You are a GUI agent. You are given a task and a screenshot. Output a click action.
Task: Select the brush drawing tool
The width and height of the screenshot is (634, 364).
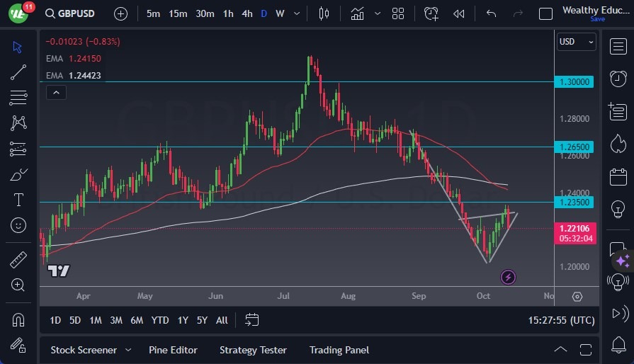19,174
